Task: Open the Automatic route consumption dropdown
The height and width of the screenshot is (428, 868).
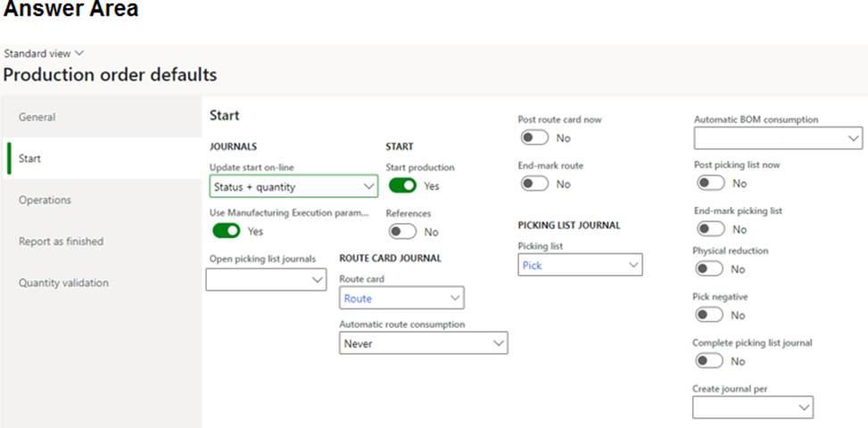Action: (424, 343)
